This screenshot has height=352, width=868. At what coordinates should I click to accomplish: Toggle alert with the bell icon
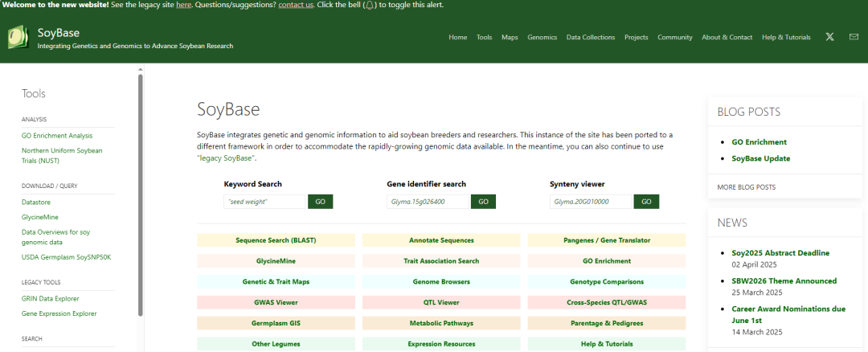pyautogui.click(x=370, y=5)
